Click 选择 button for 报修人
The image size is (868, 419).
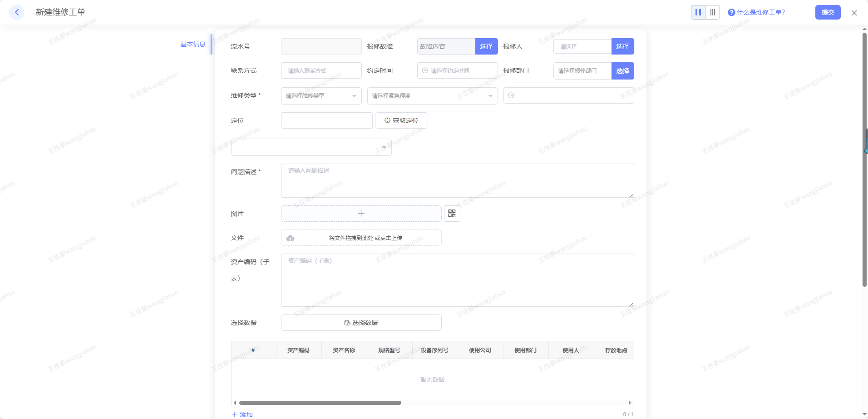point(622,46)
